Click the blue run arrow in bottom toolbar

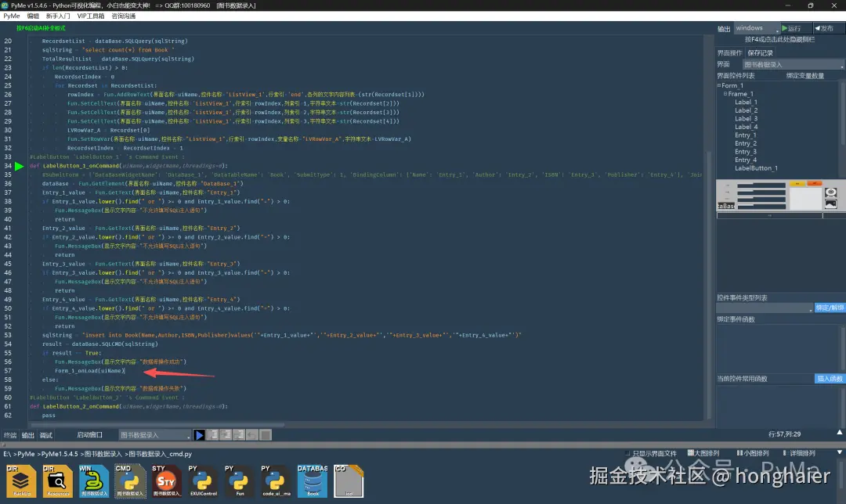click(200, 435)
